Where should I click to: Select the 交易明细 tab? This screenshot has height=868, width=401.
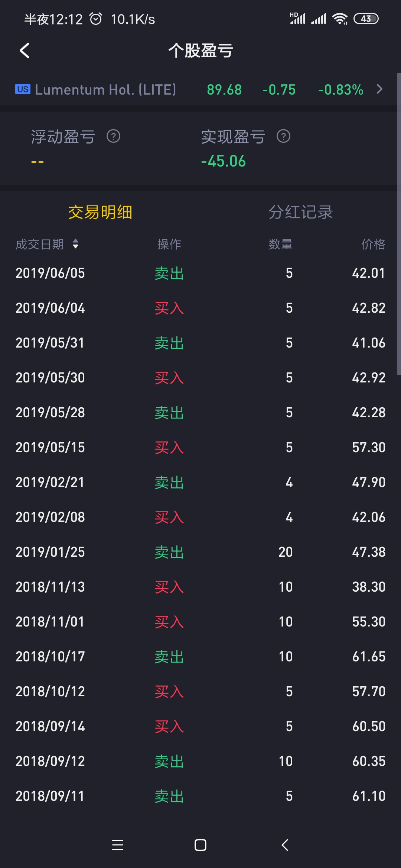click(x=100, y=212)
